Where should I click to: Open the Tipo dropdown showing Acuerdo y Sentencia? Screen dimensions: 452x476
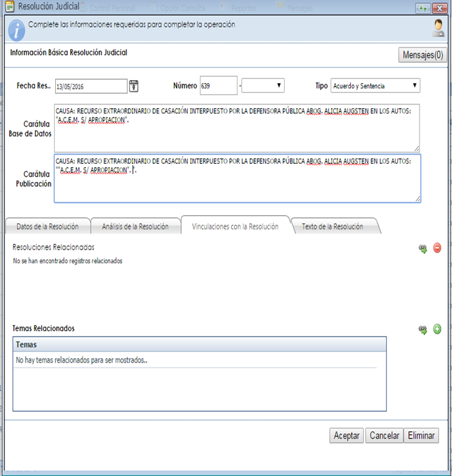pyautogui.click(x=375, y=86)
